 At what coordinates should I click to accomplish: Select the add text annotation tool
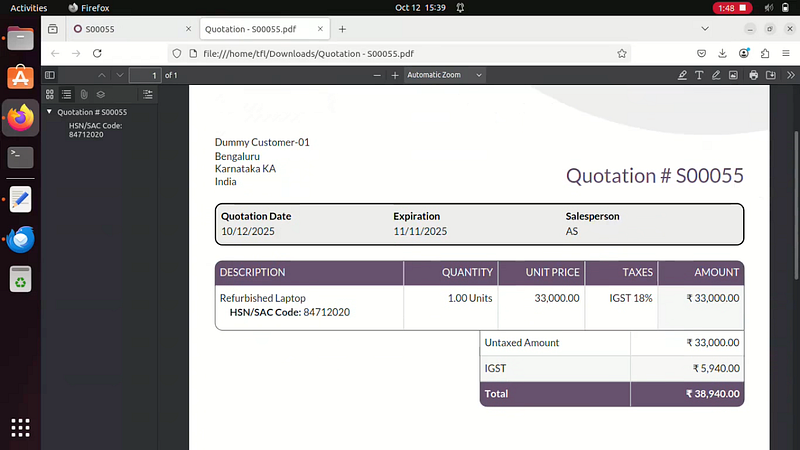coord(699,75)
